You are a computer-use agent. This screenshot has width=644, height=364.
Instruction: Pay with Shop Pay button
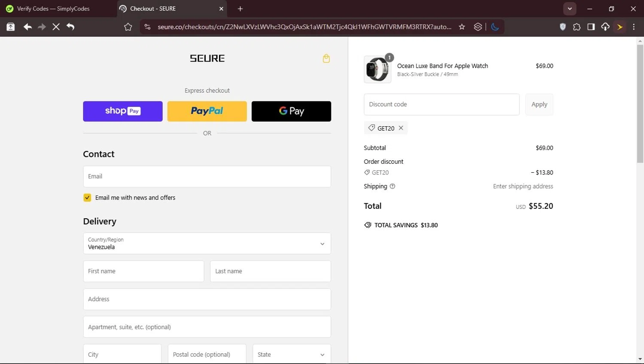point(123,111)
